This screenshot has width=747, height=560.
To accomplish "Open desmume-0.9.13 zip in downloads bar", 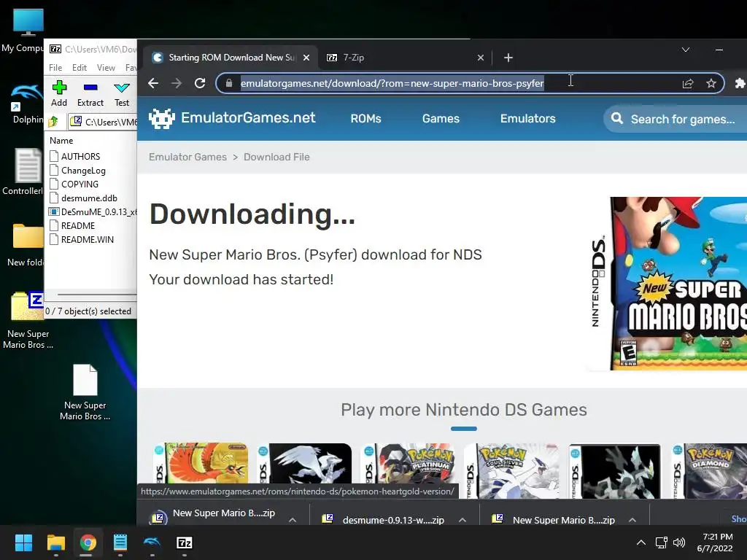I will click(384, 519).
